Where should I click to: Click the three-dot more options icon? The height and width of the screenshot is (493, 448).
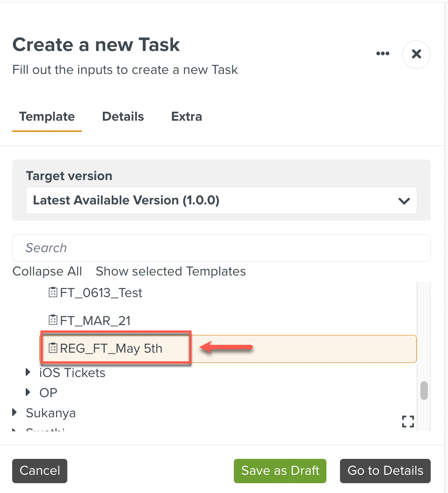pos(383,54)
